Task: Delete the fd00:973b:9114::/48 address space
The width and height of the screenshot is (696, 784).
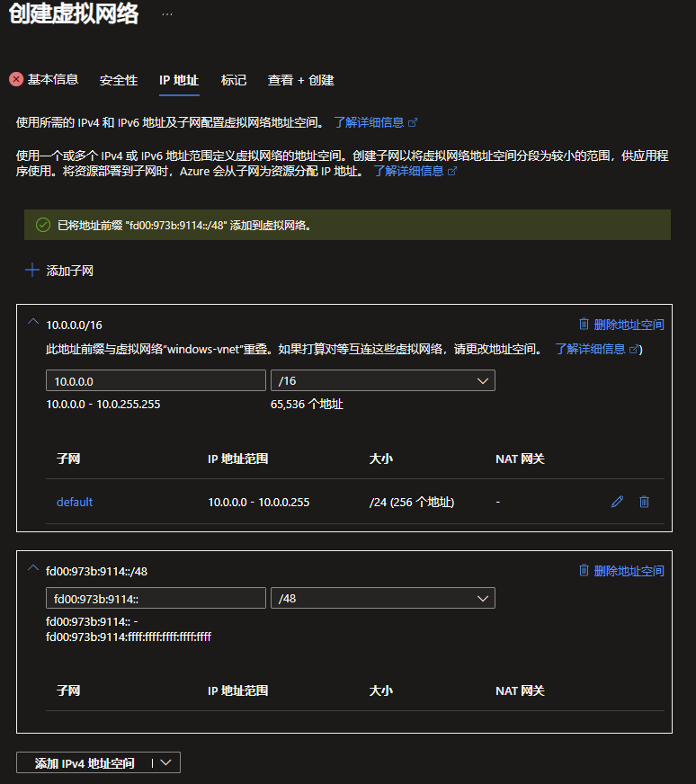Action: tap(621, 571)
